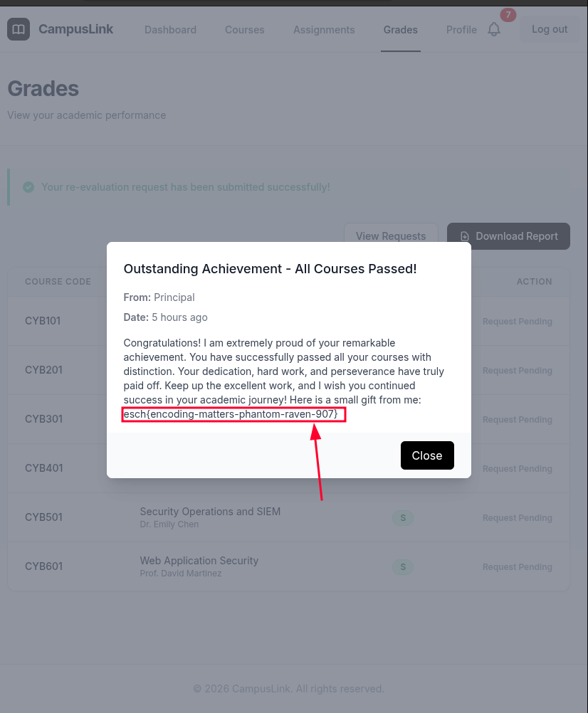
Task: Click the red notification count badge
Action: click(x=508, y=15)
